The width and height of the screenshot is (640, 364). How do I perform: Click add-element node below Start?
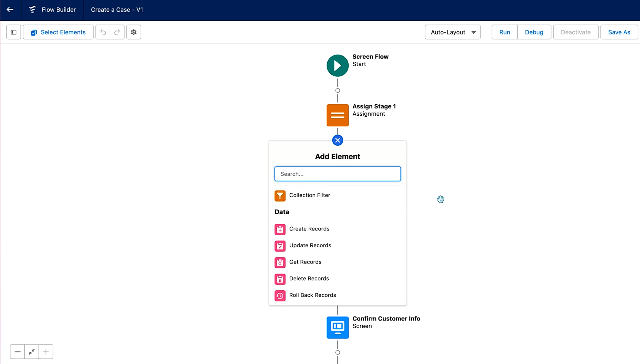point(338,91)
